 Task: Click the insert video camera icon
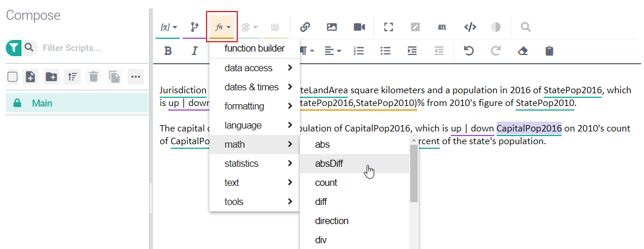(x=359, y=27)
